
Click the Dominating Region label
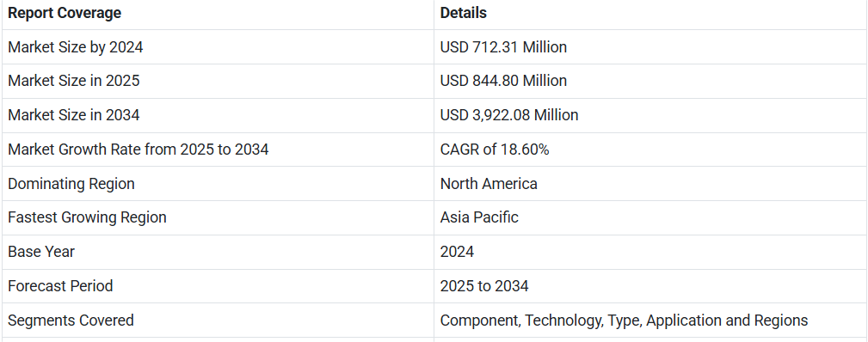click(x=71, y=184)
